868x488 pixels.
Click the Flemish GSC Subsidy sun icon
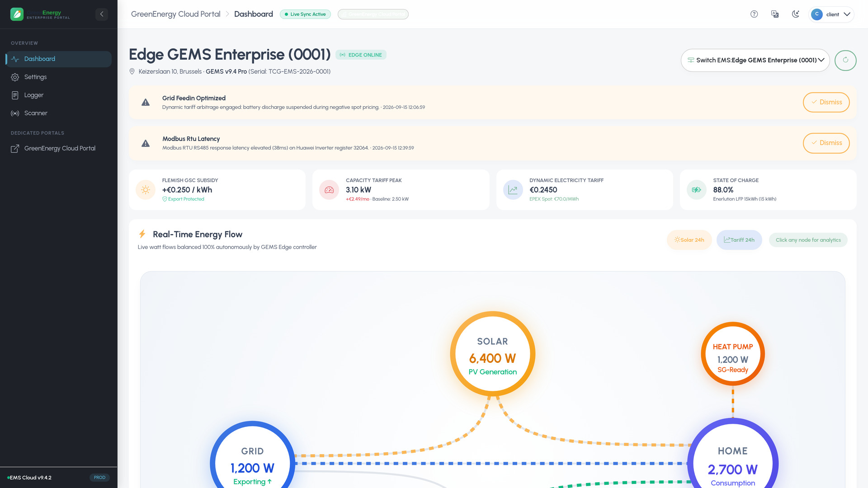[146, 190]
